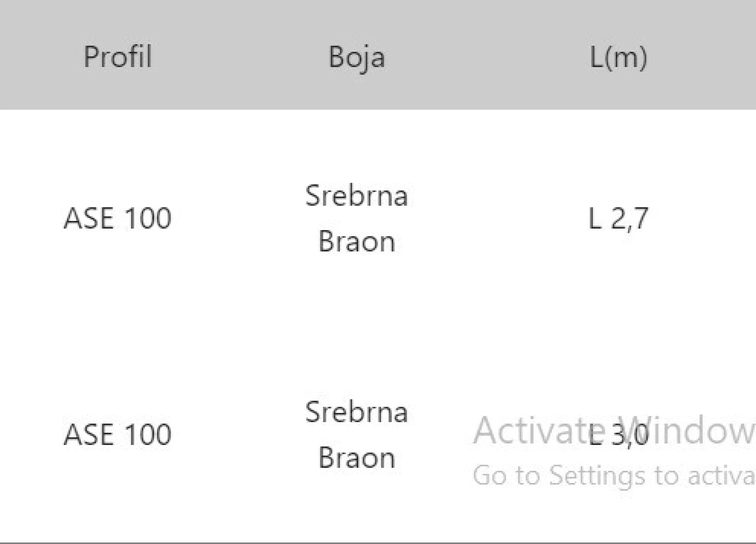Choose Braon color in the first row
The width and height of the screenshot is (756, 544).
pos(356,241)
